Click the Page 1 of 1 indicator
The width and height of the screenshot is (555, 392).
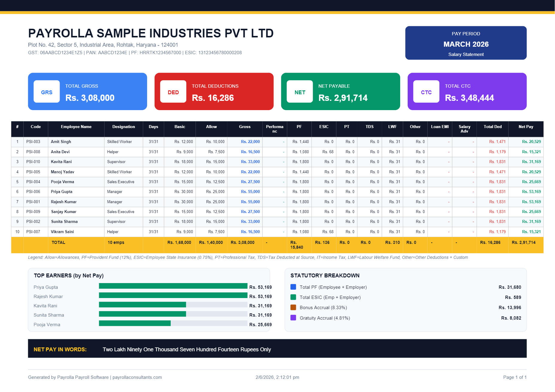pos(515,377)
